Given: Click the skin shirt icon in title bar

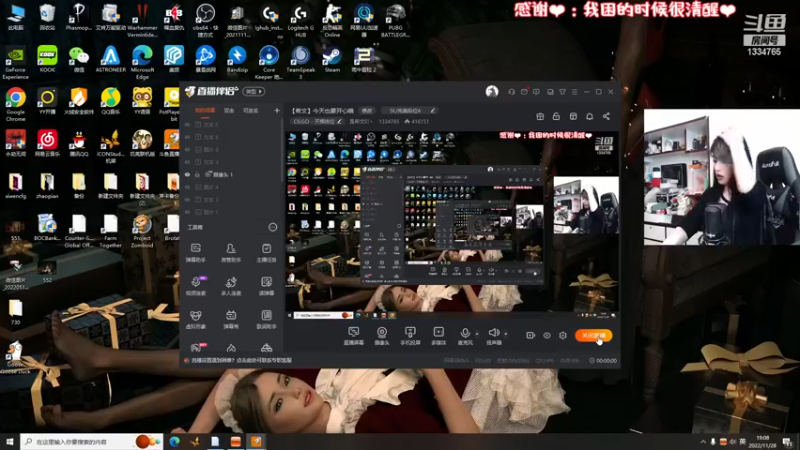Looking at the screenshot, I should point(562,92).
